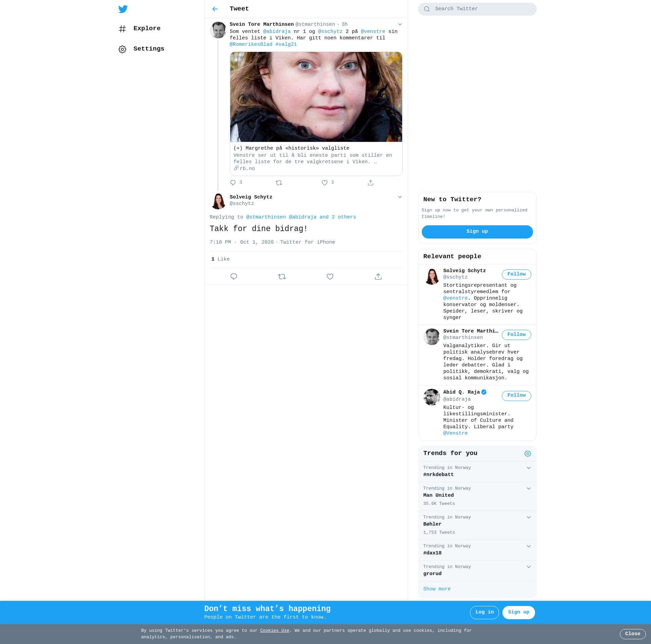Expand chevron for #nrkdebatt trend
The height and width of the screenshot is (644, 651).
pyautogui.click(x=529, y=468)
